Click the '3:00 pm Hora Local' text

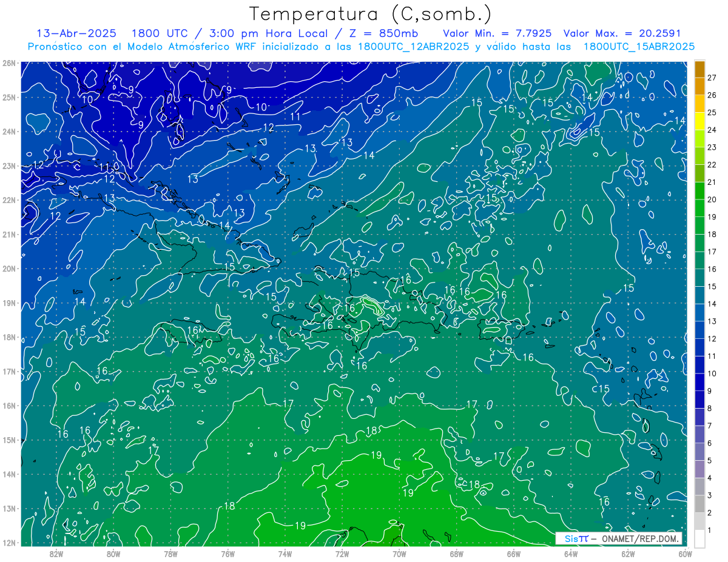269,33
